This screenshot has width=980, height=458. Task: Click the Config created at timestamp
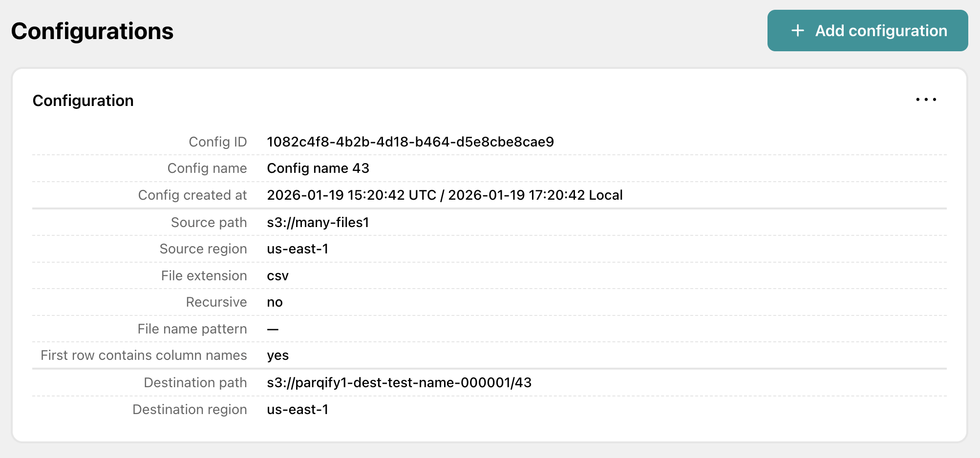pos(445,195)
